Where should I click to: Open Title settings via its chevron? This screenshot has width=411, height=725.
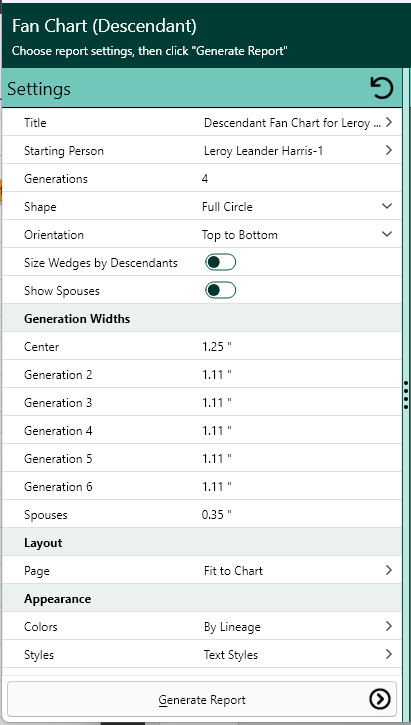388,122
